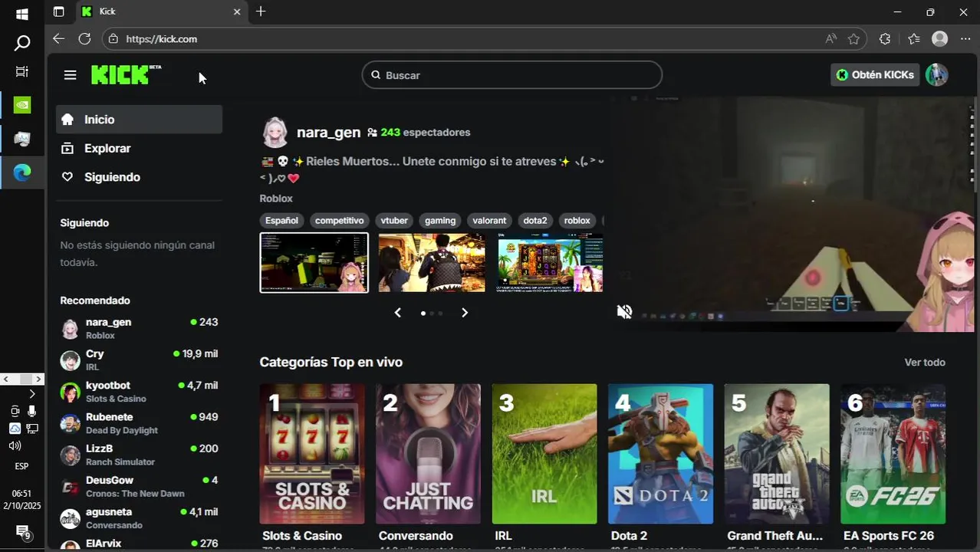980x552 pixels.
Task: Select the third slots stream thumbnail
Action: 549,263
